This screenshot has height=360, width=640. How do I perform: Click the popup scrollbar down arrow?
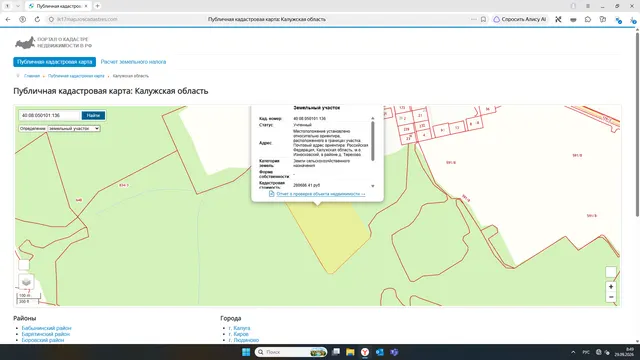click(x=373, y=186)
